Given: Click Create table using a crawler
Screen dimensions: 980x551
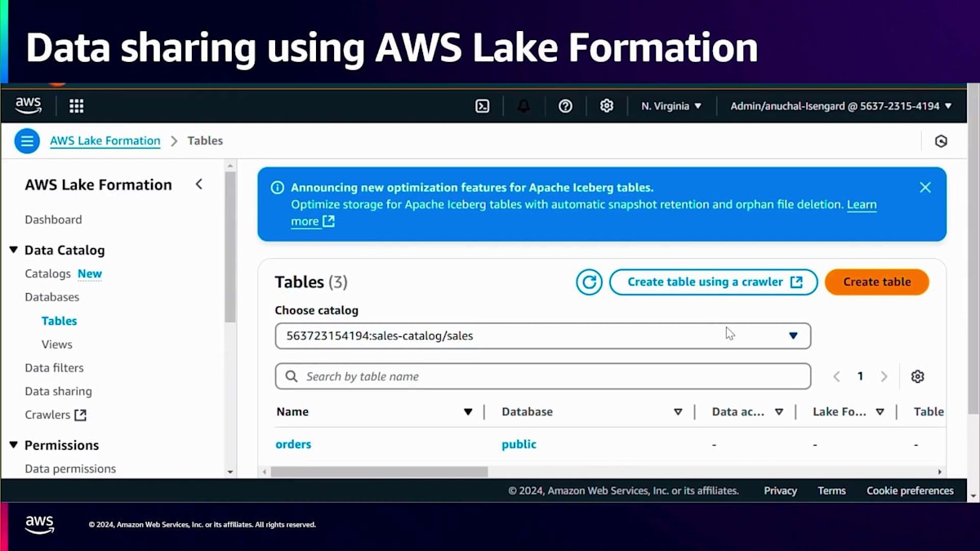Looking at the screenshot, I should point(714,282).
